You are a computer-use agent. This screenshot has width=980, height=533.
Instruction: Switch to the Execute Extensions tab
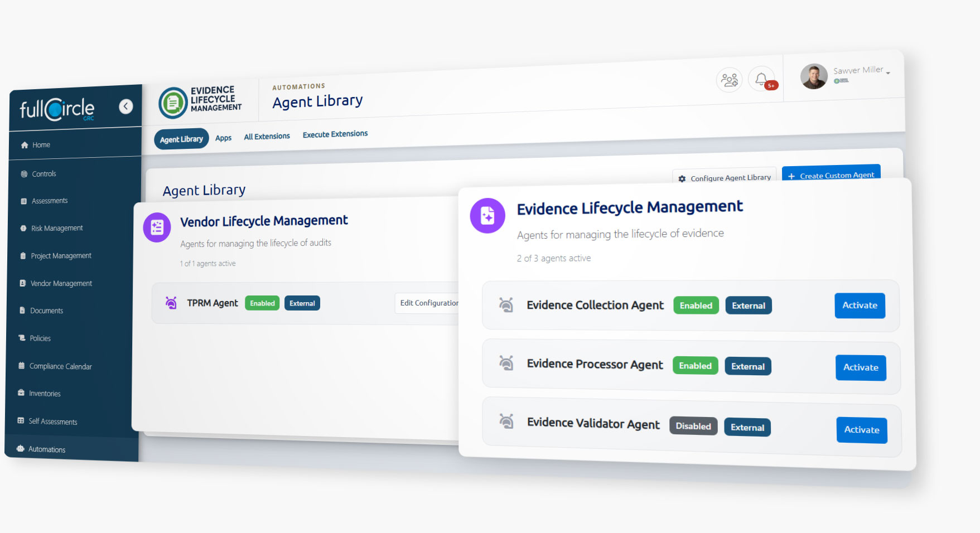[335, 134]
